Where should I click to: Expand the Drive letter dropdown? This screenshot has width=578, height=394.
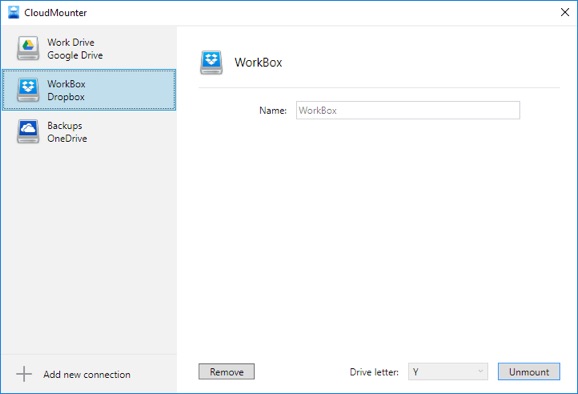click(x=448, y=372)
